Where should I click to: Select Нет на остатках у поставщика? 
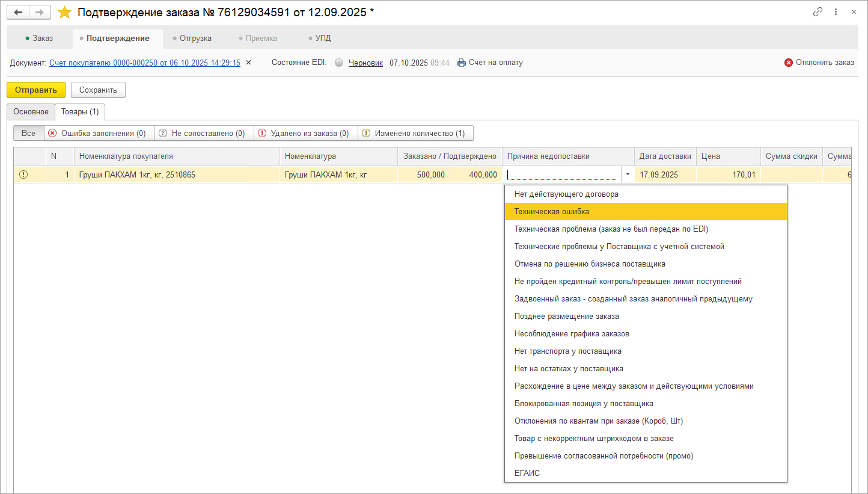(x=569, y=369)
